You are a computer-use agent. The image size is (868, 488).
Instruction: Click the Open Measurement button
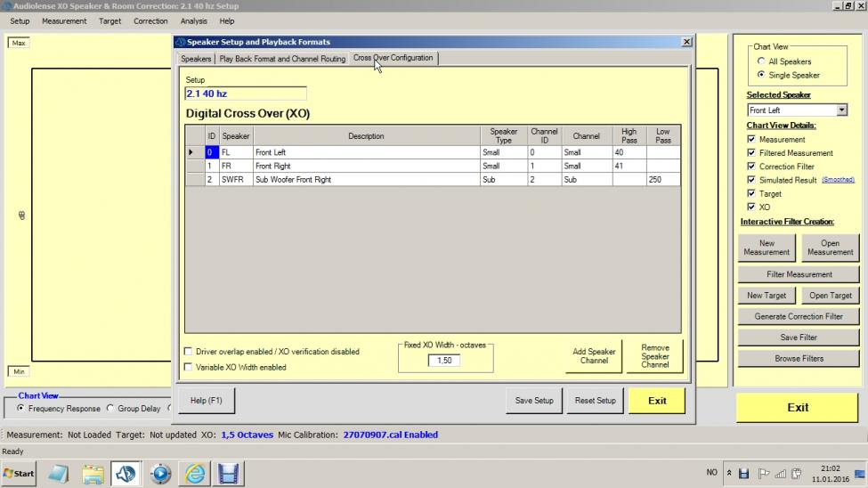pyautogui.click(x=831, y=248)
